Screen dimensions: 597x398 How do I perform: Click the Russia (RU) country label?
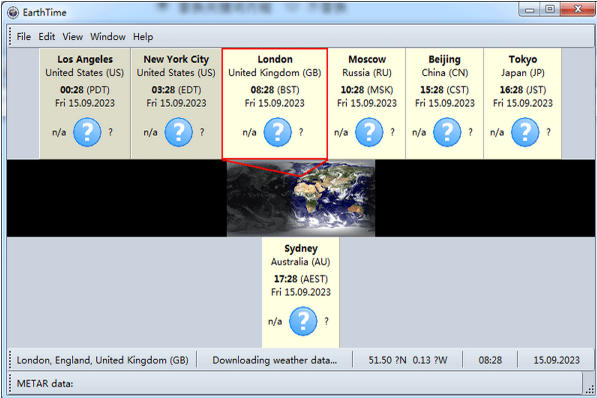click(x=367, y=73)
